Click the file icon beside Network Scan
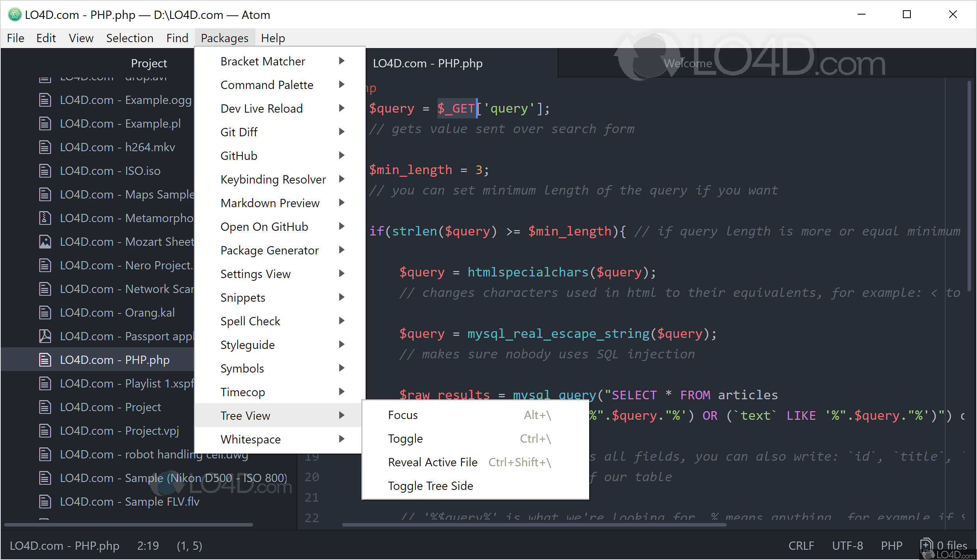The width and height of the screenshot is (977, 560). (45, 289)
